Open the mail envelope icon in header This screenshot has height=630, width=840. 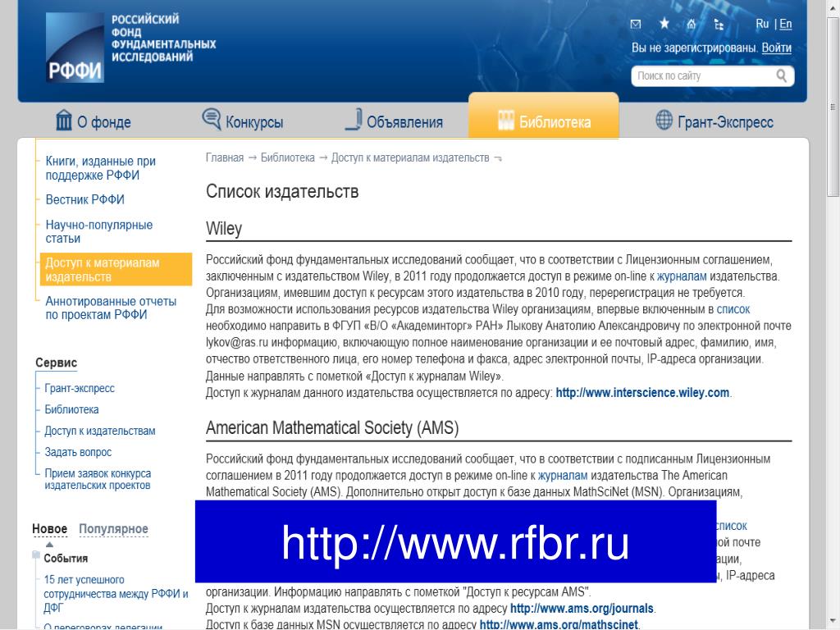[636, 24]
